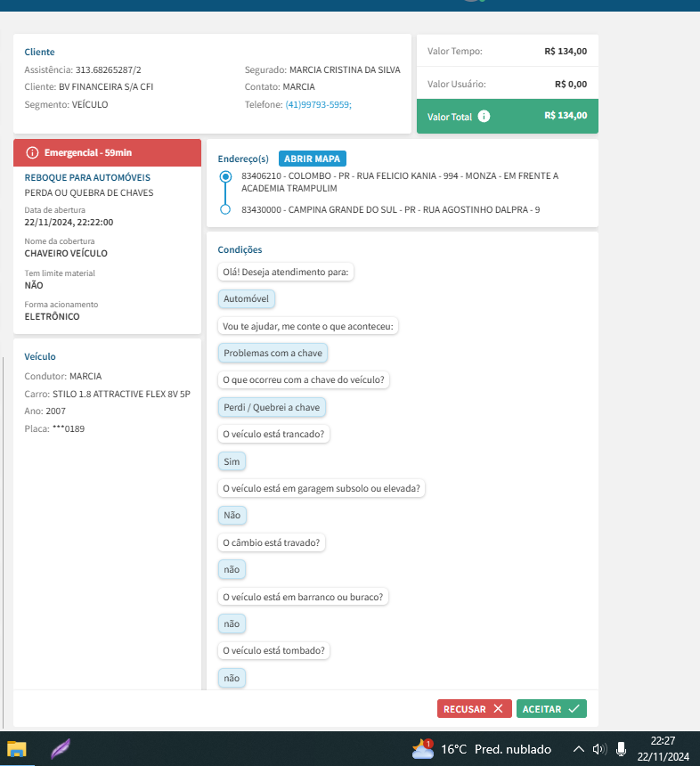Click the garagem subsolo ou elevada question
The width and height of the screenshot is (700, 766).
click(322, 488)
